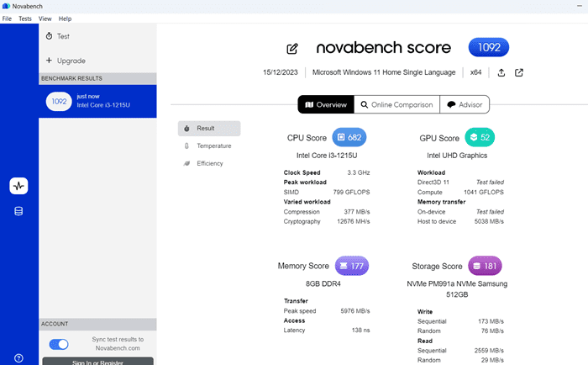Click the Result stopwatch icon
The height and width of the screenshot is (365, 588).
[186, 129]
